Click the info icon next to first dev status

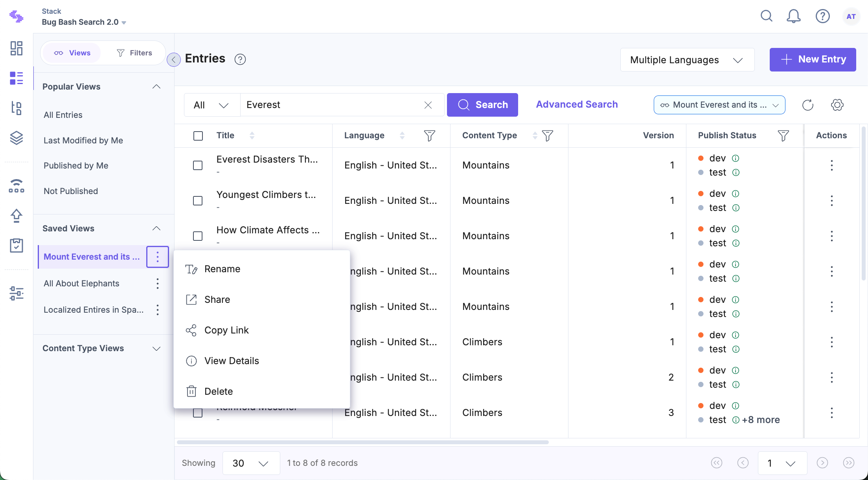click(x=736, y=158)
